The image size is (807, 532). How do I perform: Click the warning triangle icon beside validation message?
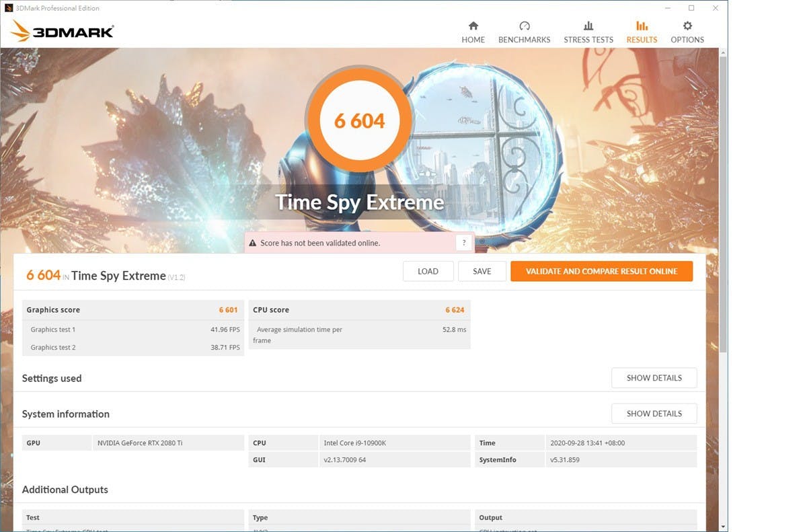click(253, 243)
